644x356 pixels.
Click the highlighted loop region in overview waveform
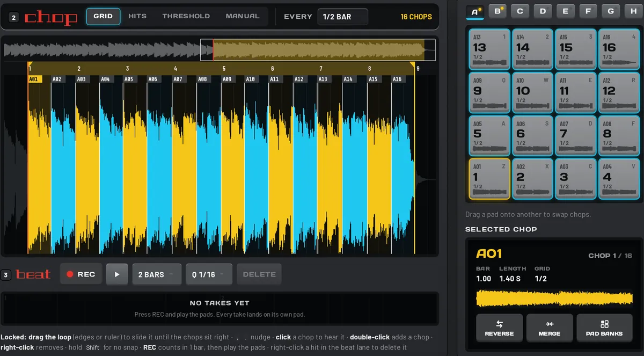(319, 50)
